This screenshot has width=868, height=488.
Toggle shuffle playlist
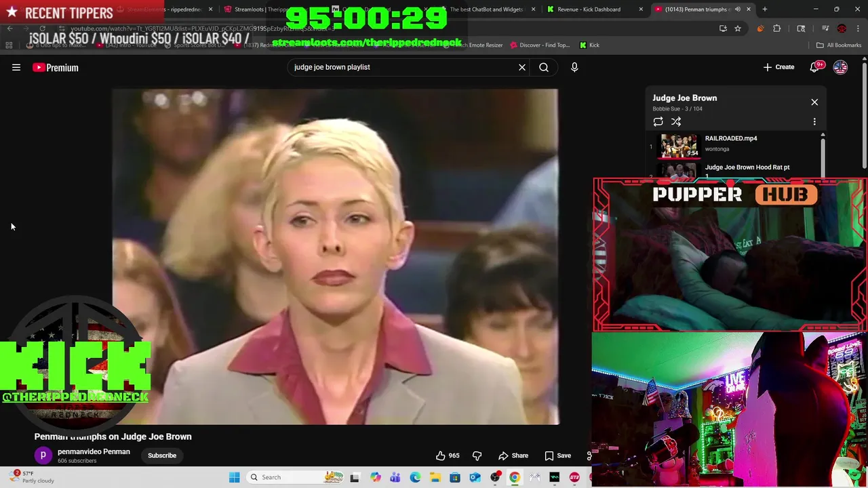point(676,121)
